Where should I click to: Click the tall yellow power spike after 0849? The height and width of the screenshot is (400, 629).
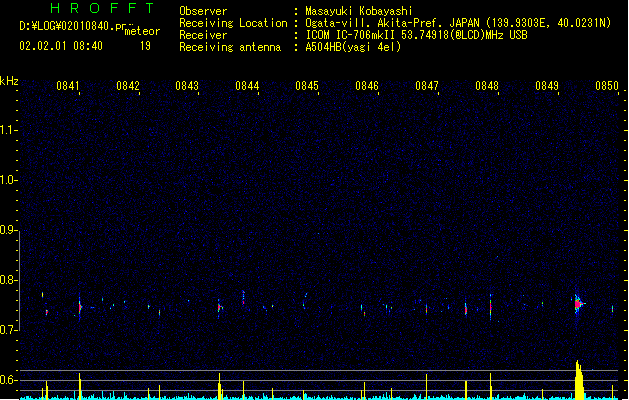[578, 380]
